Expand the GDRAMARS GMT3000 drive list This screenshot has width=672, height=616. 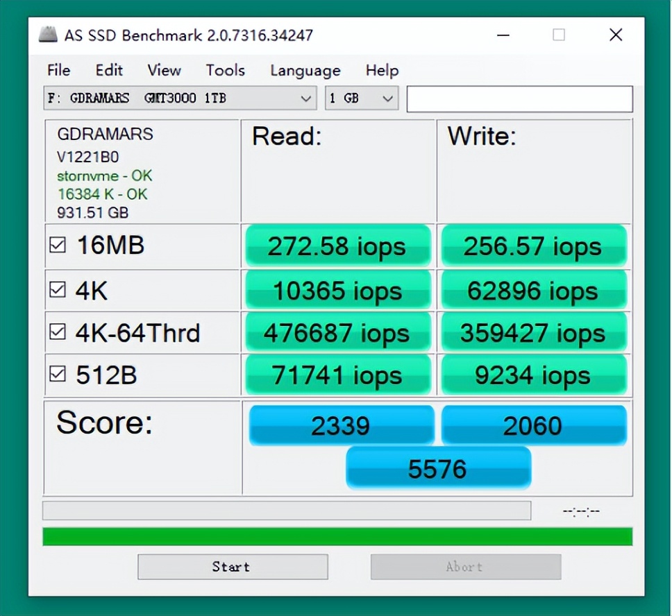click(306, 99)
